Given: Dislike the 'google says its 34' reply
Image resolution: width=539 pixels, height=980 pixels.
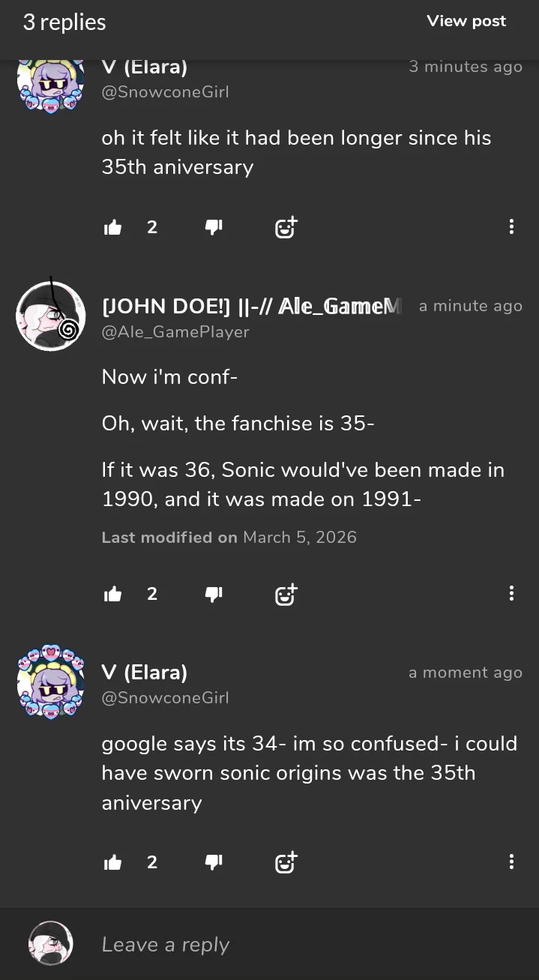Looking at the screenshot, I should [214, 862].
